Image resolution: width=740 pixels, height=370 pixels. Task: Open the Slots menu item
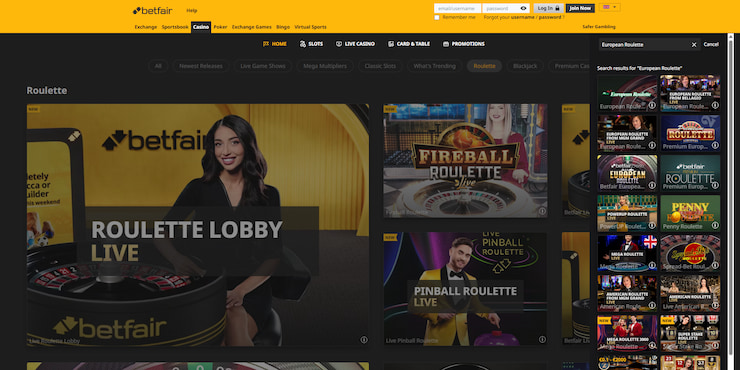[311, 44]
